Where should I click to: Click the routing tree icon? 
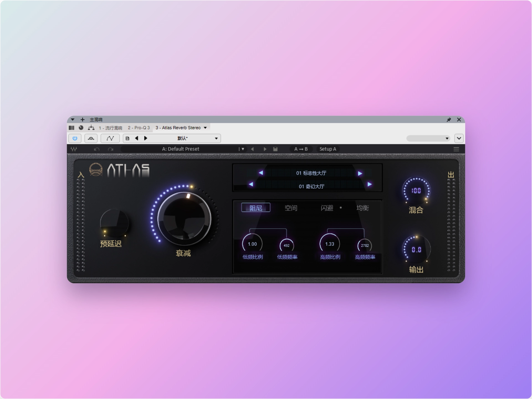point(91,128)
